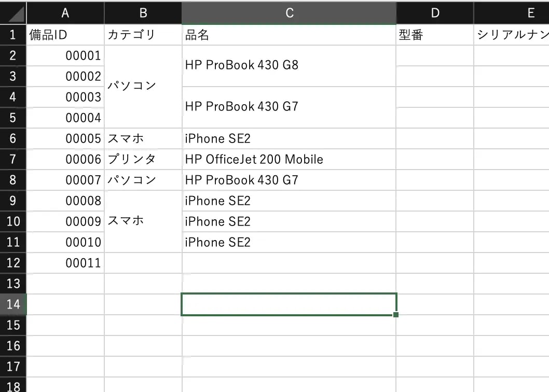Image resolution: width=549 pixels, height=392 pixels.
Task: Select row 4 header
Action: (x=13, y=97)
